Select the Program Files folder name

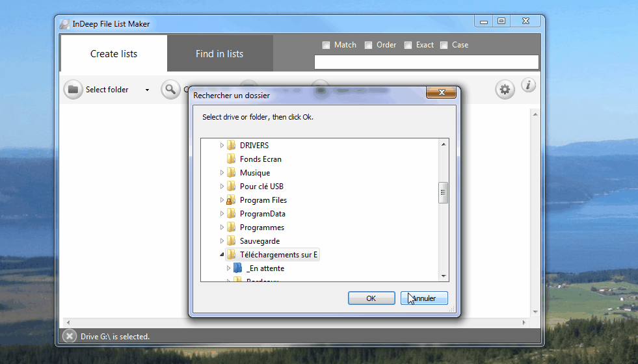click(263, 200)
